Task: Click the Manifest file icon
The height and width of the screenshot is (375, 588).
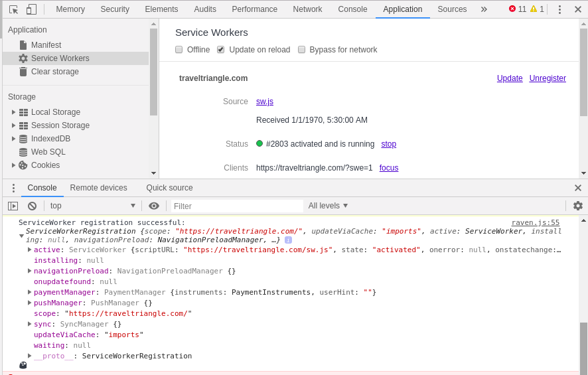Action: pyautogui.click(x=23, y=45)
